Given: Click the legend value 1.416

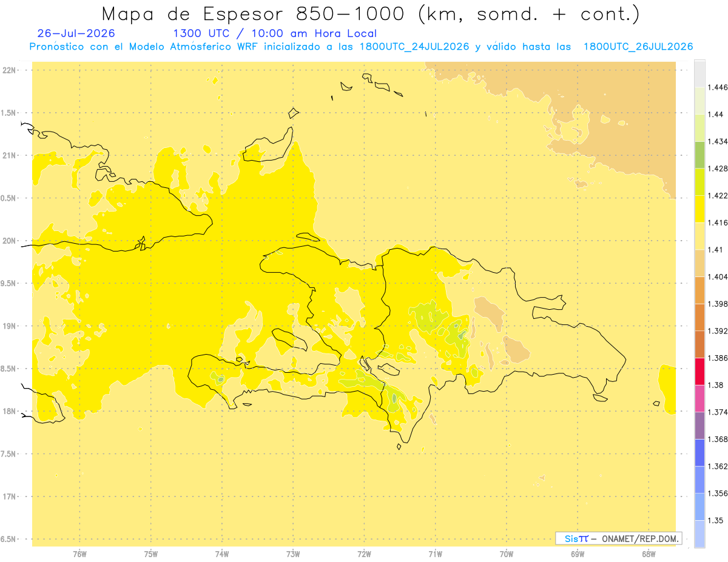Looking at the screenshot, I should [718, 222].
